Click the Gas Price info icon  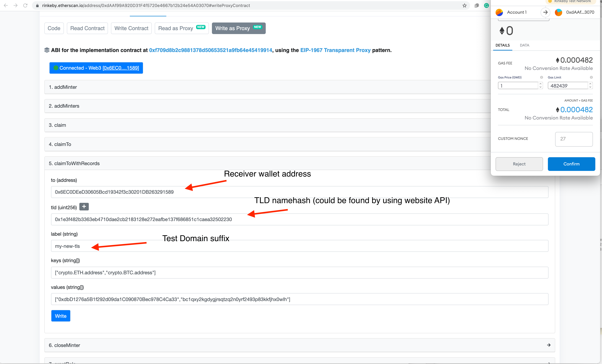pos(541,77)
